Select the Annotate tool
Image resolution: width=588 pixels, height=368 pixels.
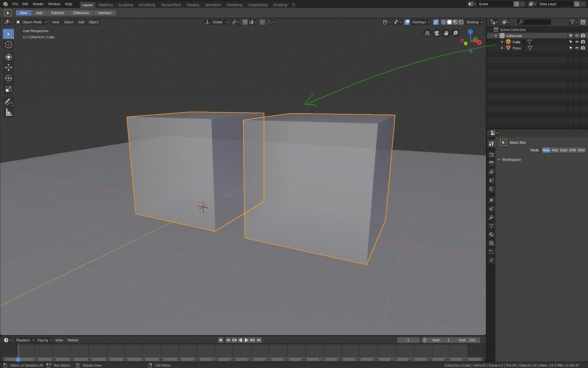pos(8,102)
